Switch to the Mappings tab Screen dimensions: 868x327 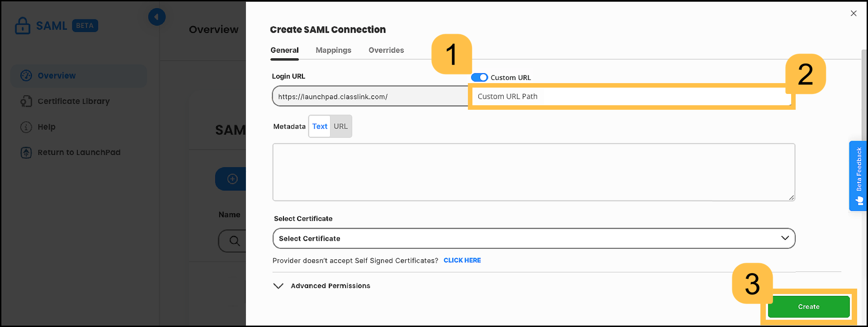pos(333,50)
